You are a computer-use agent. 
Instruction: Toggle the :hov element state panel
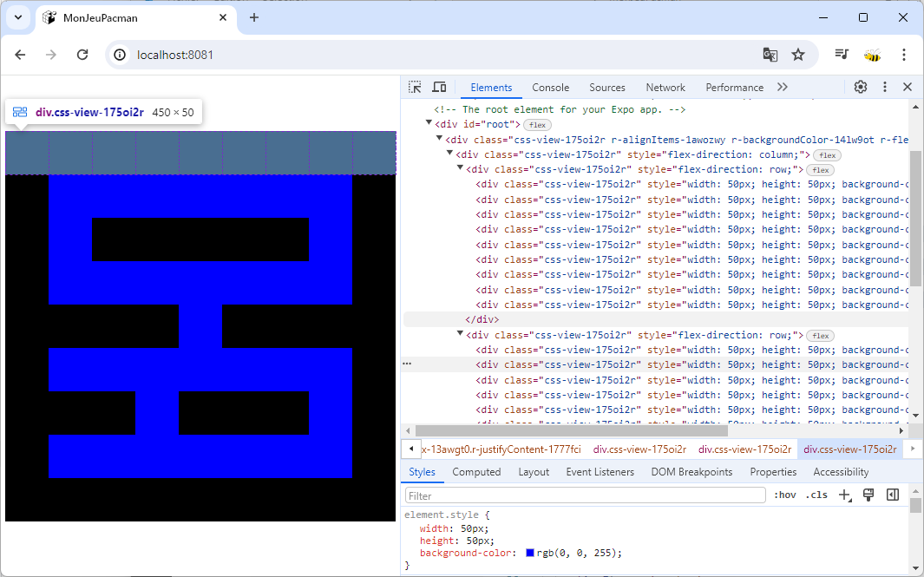pyautogui.click(x=784, y=495)
